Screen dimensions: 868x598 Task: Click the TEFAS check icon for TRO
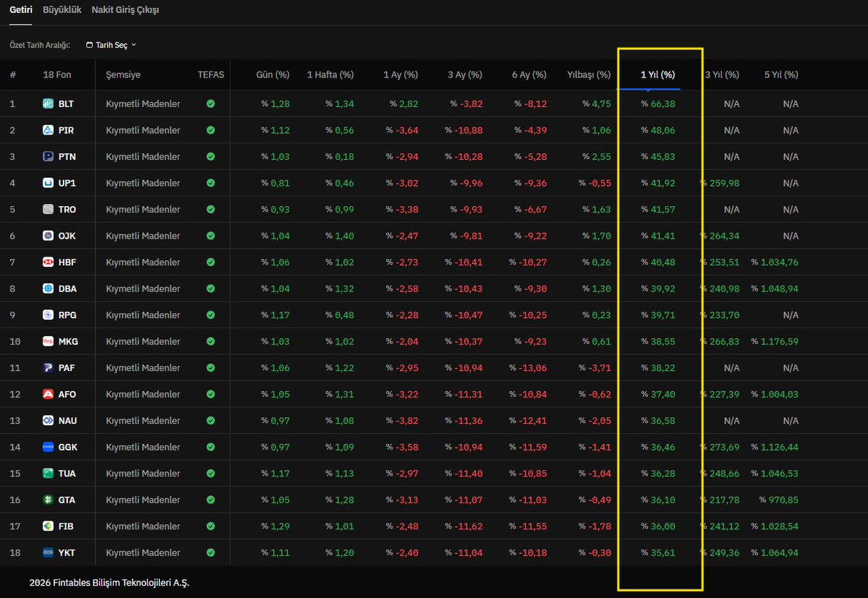210,209
